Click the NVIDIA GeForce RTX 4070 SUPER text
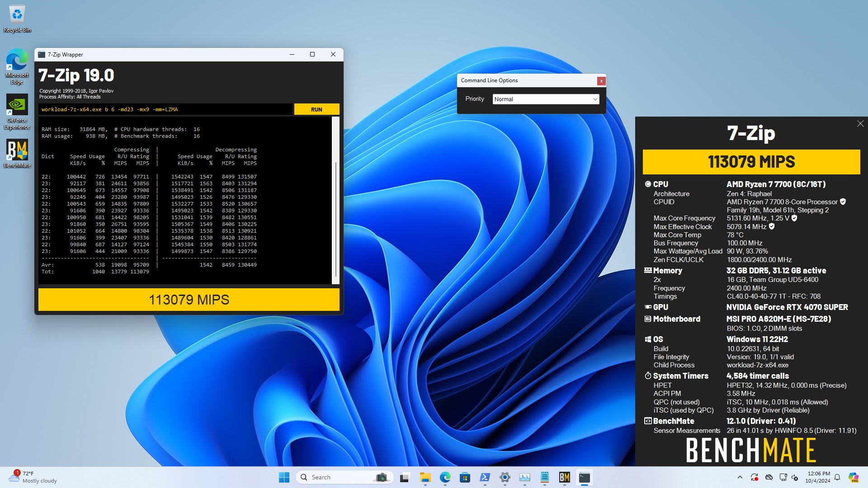Viewport: 868px width, 488px height. (787, 307)
